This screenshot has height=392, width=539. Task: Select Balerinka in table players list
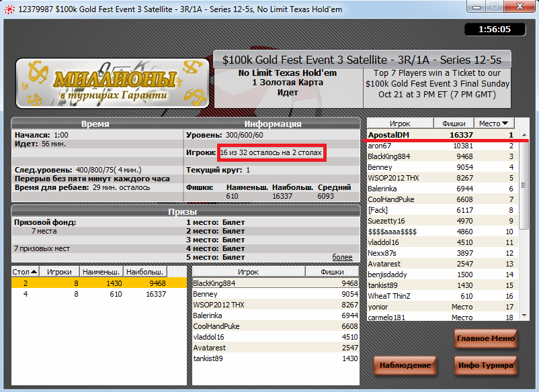click(276, 315)
